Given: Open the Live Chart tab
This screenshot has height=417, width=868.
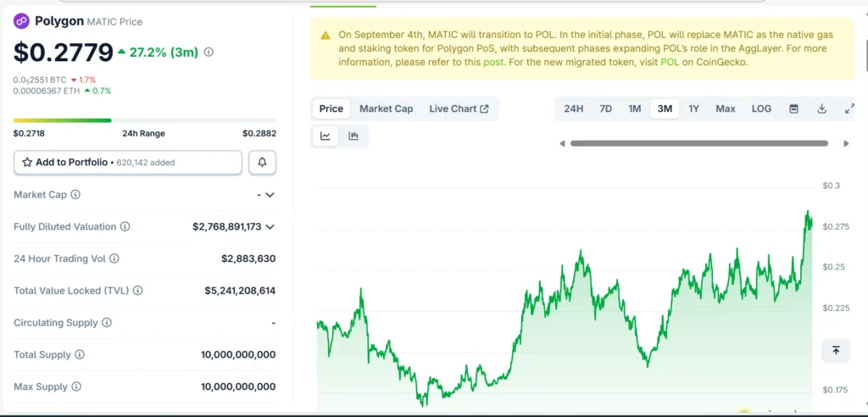Looking at the screenshot, I should [459, 108].
